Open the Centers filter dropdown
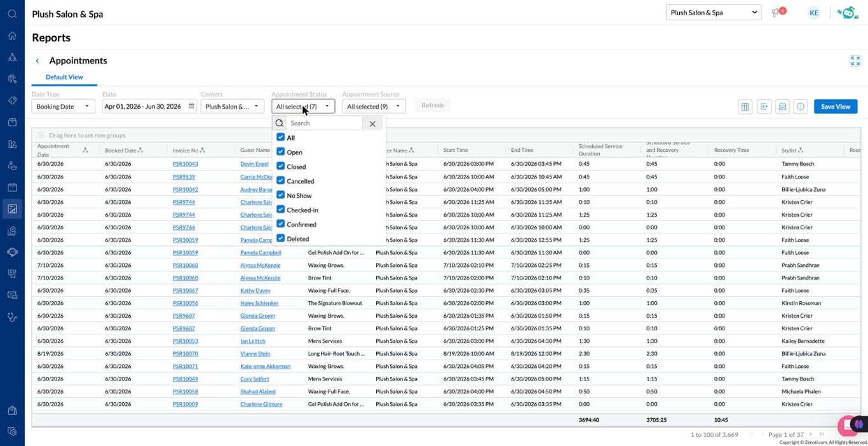The width and height of the screenshot is (868, 446). tap(232, 107)
